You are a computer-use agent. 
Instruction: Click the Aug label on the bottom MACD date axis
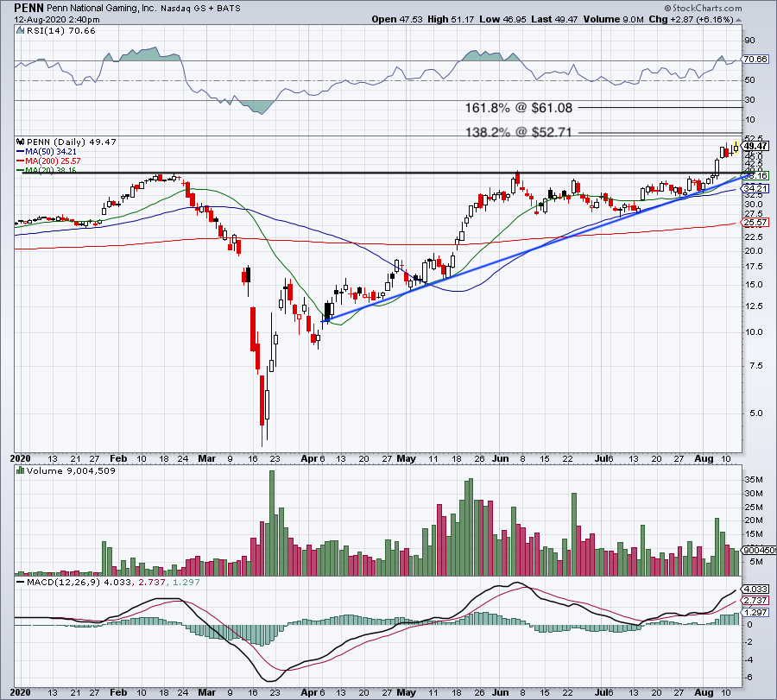(x=704, y=692)
